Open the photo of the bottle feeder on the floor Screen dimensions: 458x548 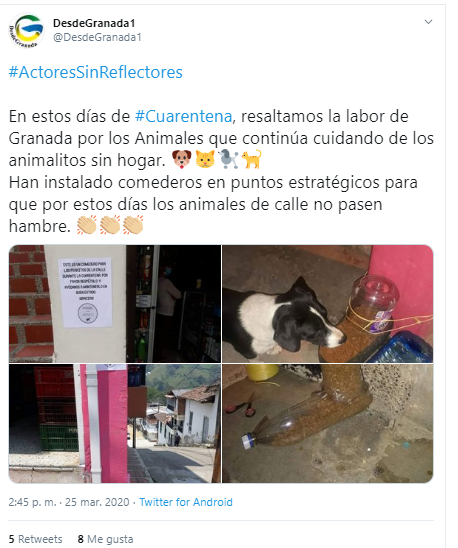click(328, 423)
